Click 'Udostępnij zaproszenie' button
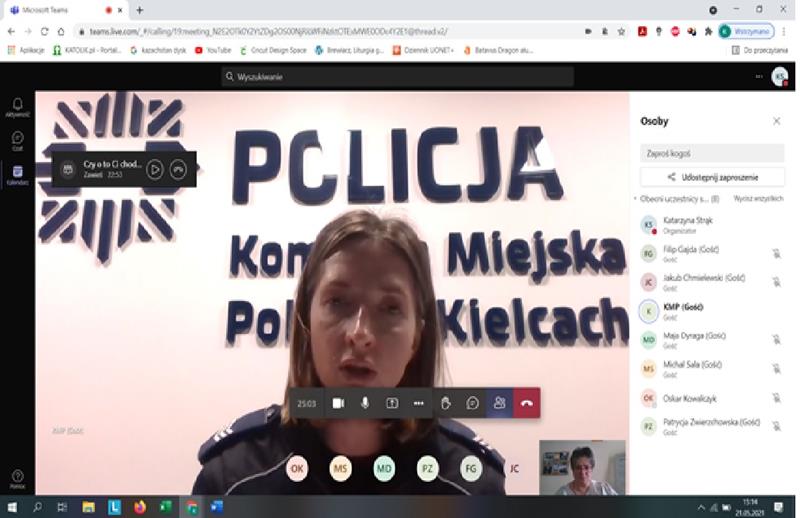800x518 pixels. [712, 177]
